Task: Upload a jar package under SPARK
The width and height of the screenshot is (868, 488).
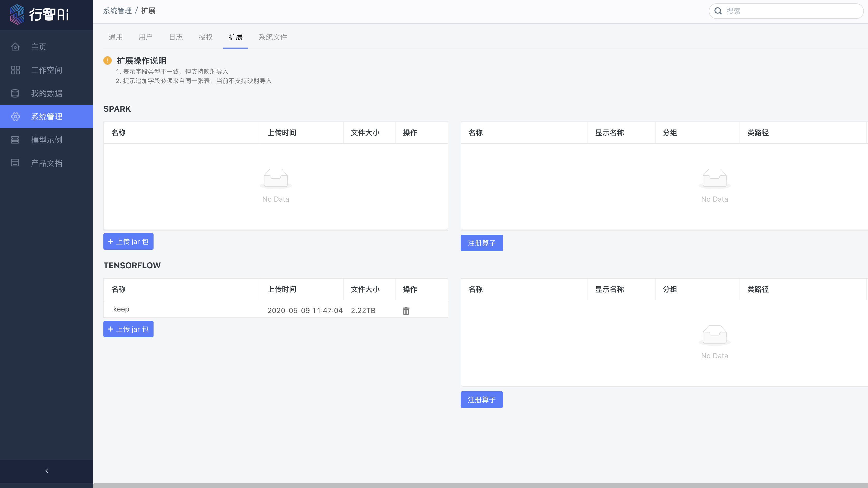Action: click(128, 241)
